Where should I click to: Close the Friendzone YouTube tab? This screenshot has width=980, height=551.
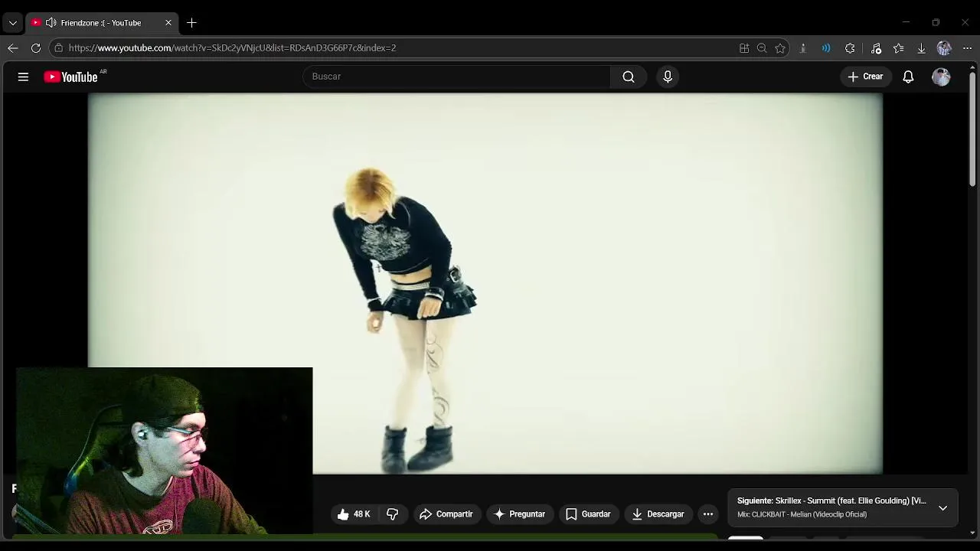point(168,23)
